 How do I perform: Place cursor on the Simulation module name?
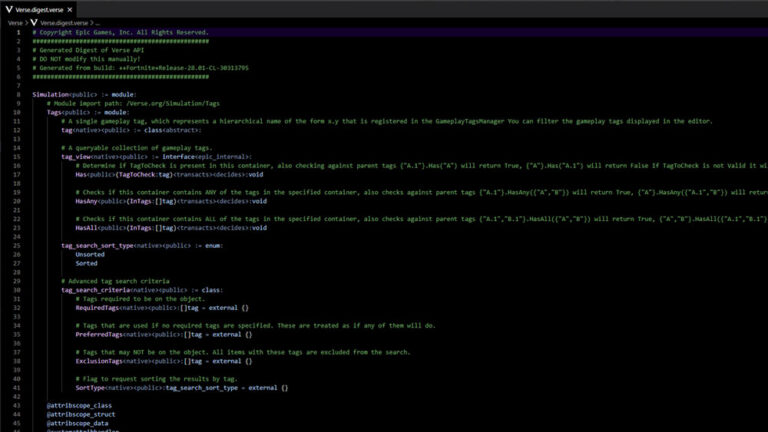[x=50, y=93]
